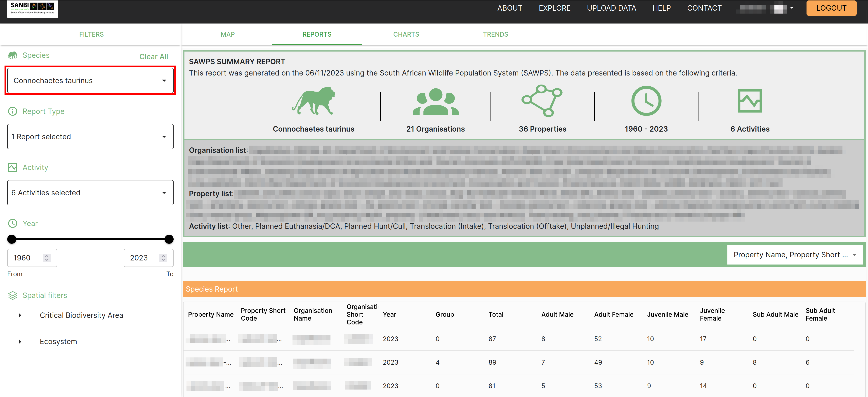This screenshot has height=397, width=868.
Task: Switch to the MAP tab
Action: coord(228,34)
